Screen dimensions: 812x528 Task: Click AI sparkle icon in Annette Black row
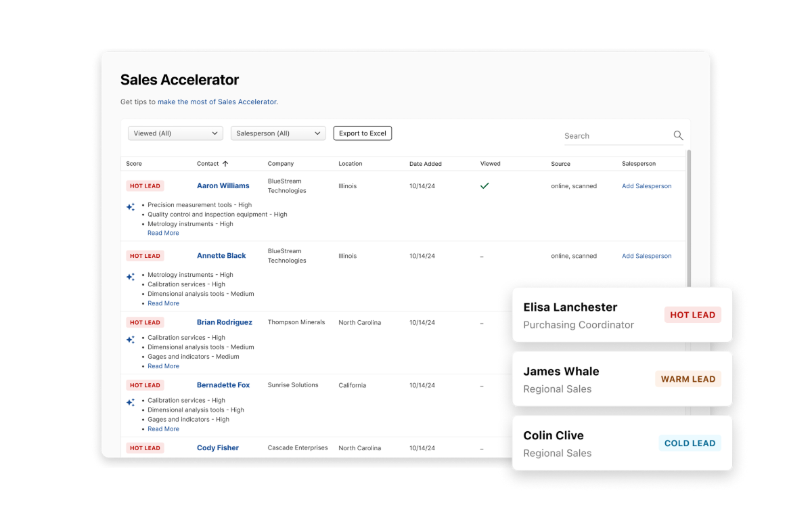click(x=131, y=277)
